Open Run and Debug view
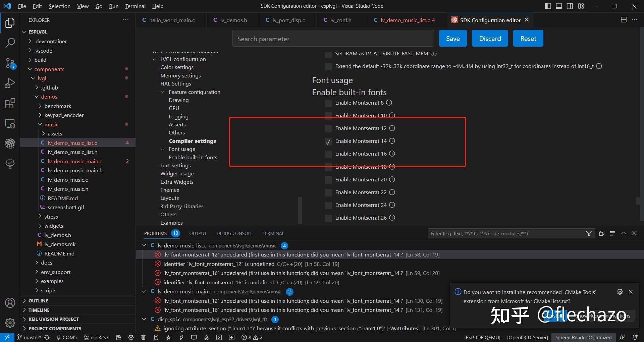Image resolution: width=644 pixels, height=342 pixels. (x=10, y=83)
